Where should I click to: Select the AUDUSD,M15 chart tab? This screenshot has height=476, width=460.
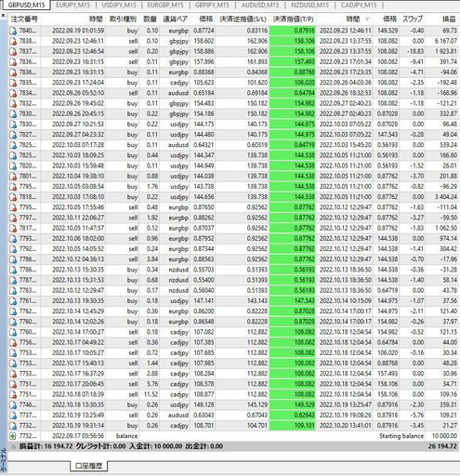260,5
